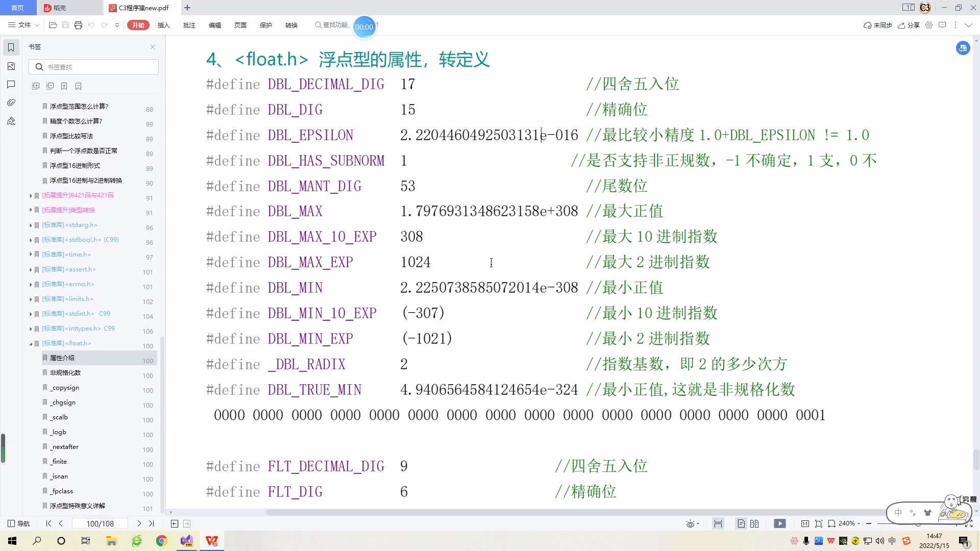Image resolution: width=980 pixels, height=551 pixels.
Task: Click inside the 书签查找 search field
Action: pyautogui.click(x=93, y=66)
